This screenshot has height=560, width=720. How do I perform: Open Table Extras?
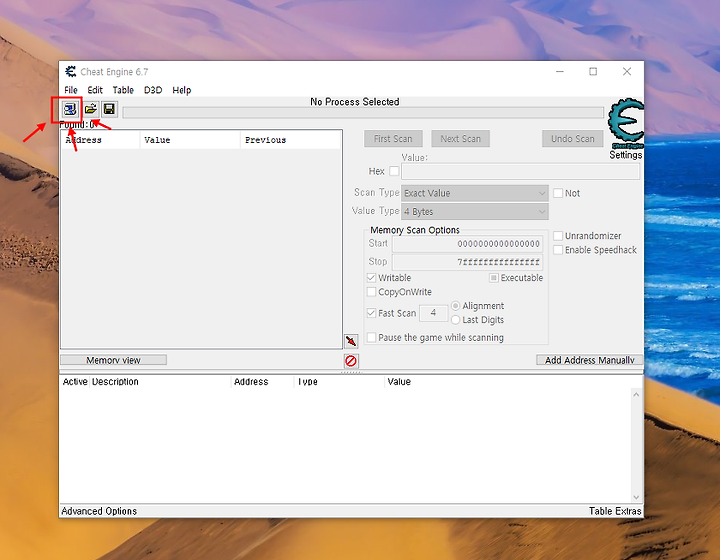pos(615,511)
